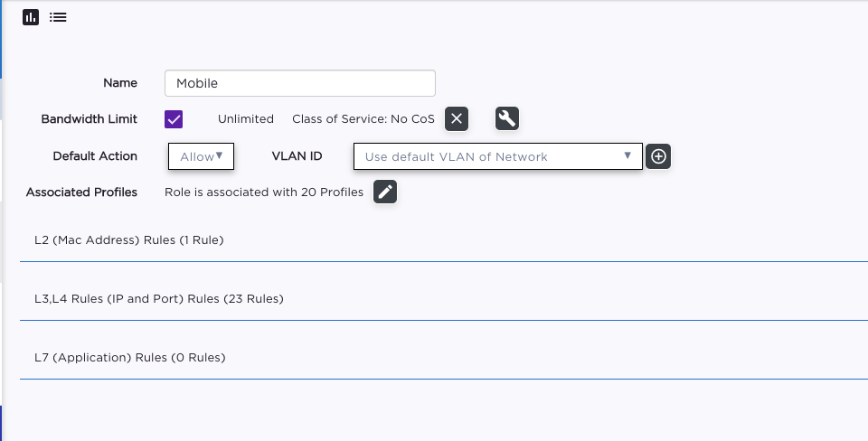Add a new VLAN with plus icon
Image resolution: width=868 pixels, height=441 pixels.
pos(659,156)
